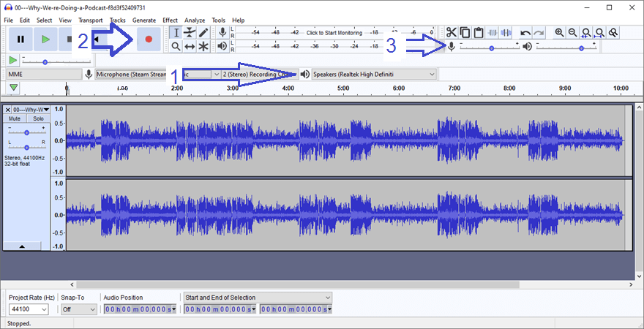Mute the 00---Why-W track
Screen dimensions: 644x329
point(15,118)
